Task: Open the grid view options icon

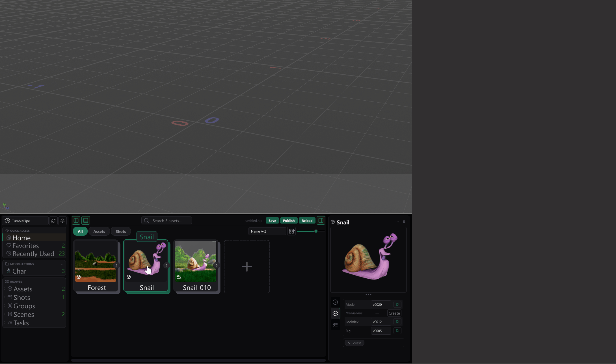Action: tap(291, 231)
